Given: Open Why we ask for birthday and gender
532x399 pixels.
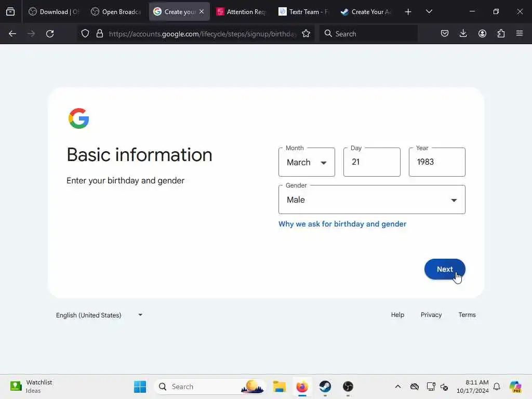Looking at the screenshot, I should [342, 224].
